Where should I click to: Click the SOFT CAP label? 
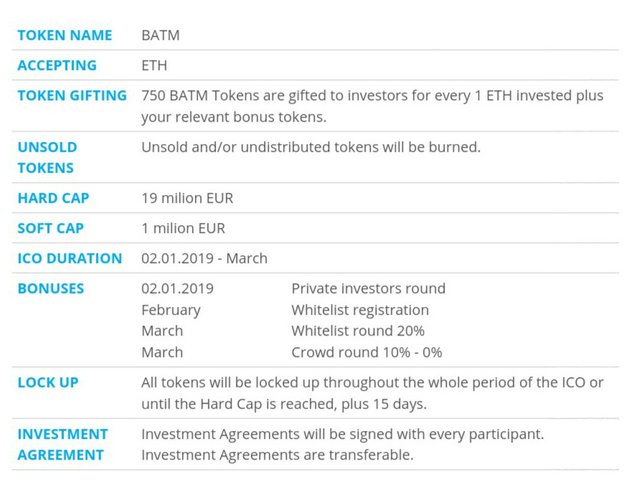click(x=51, y=228)
